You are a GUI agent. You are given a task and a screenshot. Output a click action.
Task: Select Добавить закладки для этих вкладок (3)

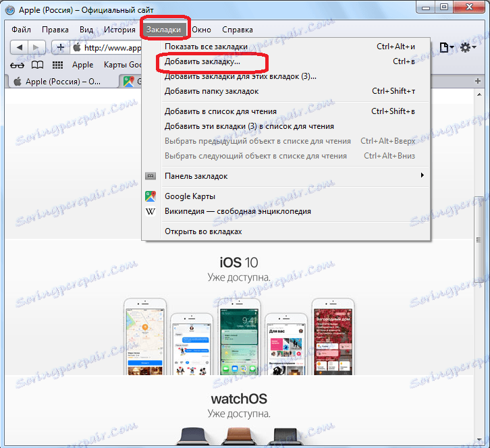click(x=286, y=76)
